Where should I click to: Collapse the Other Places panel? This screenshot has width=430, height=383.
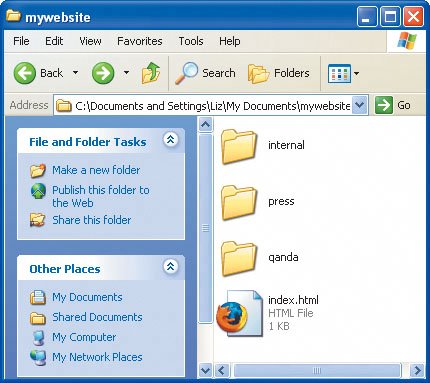tap(170, 266)
